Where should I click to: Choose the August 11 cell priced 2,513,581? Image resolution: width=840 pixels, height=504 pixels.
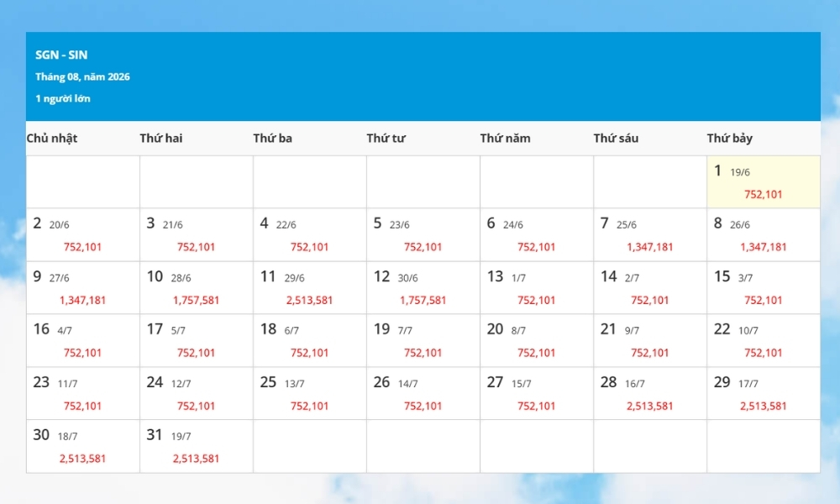pyautogui.click(x=310, y=287)
